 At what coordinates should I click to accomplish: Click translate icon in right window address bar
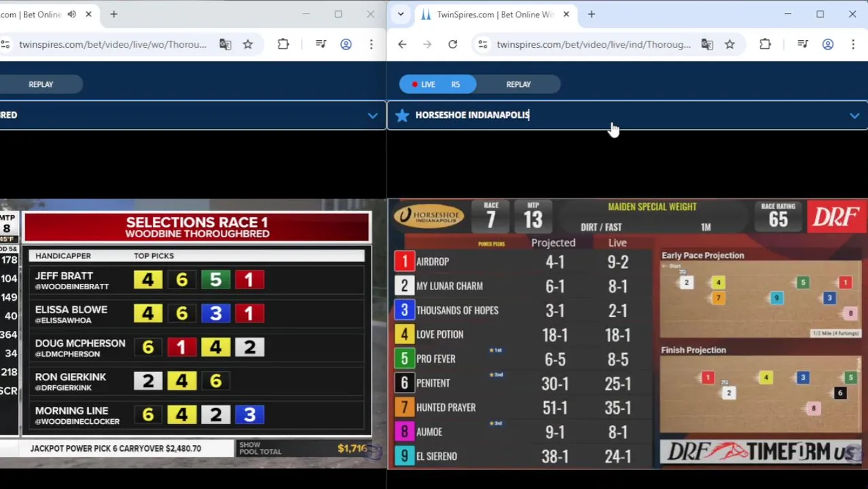pos(707,44)
